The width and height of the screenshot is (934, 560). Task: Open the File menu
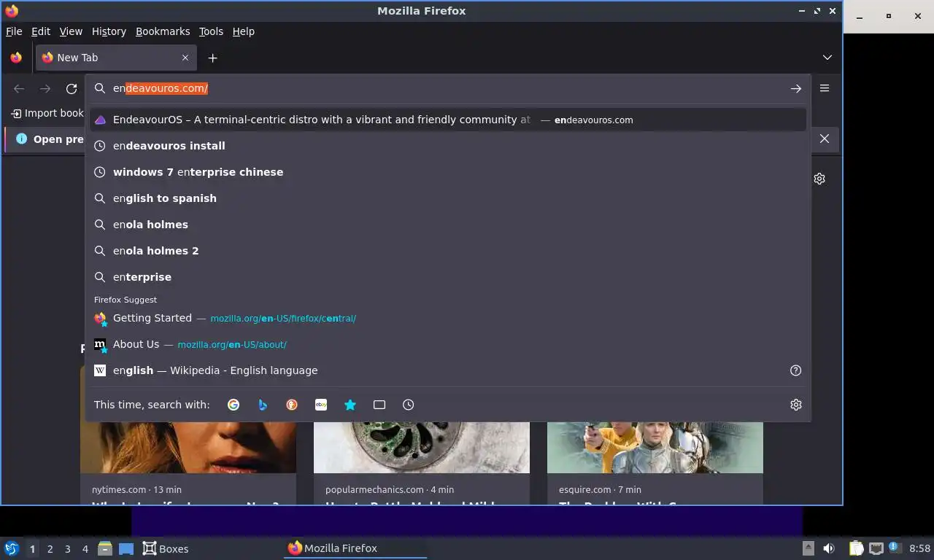click(14, 31)
